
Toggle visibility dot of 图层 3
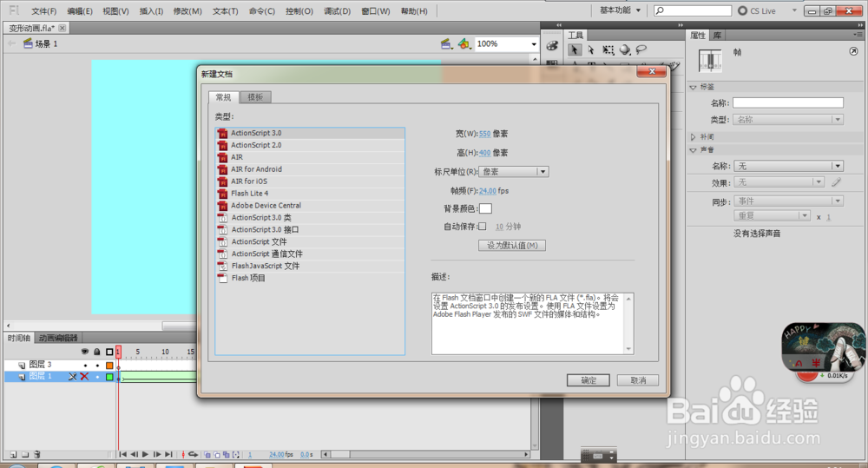[85, 365]
